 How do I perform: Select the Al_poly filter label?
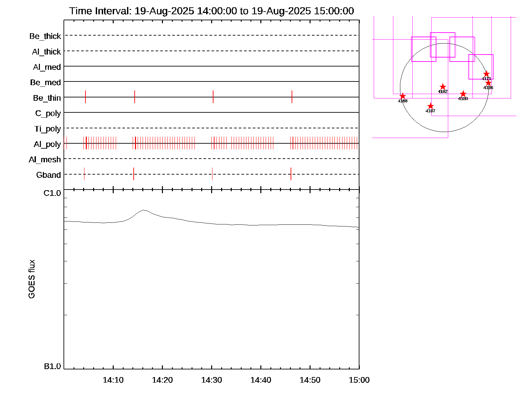pyautogui.click(x=47, y=144)
